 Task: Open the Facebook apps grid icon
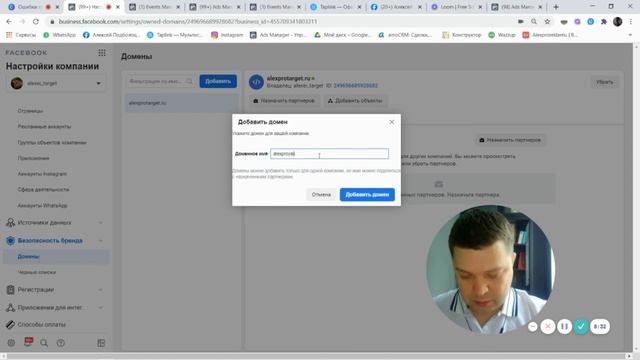click(x=102, y=53)
